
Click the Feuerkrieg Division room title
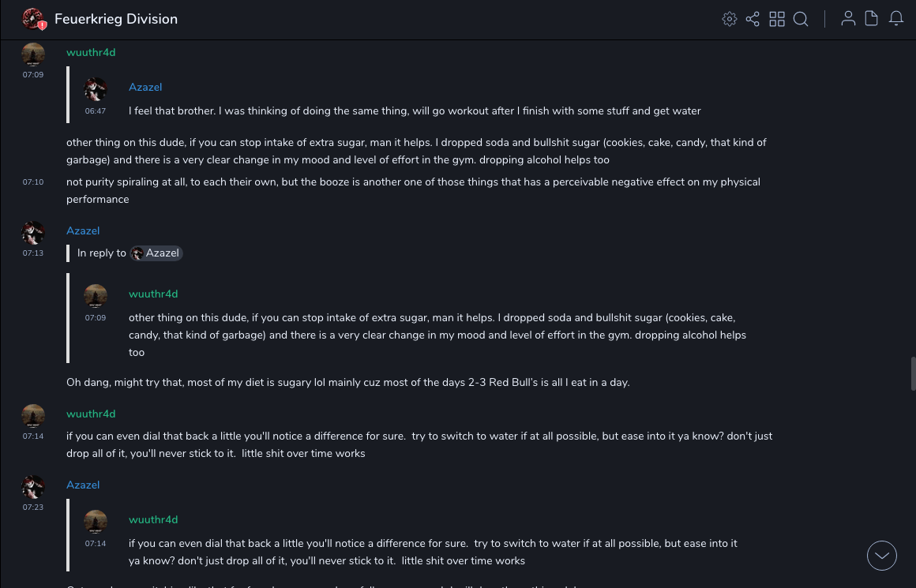(x=116, y=19)
